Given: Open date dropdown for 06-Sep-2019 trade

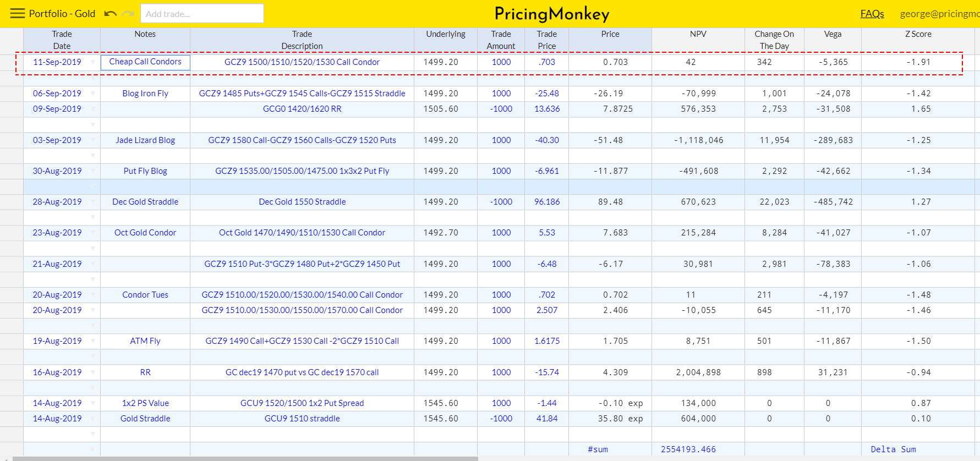Looking at the screenshot, I should coord(92,94).
